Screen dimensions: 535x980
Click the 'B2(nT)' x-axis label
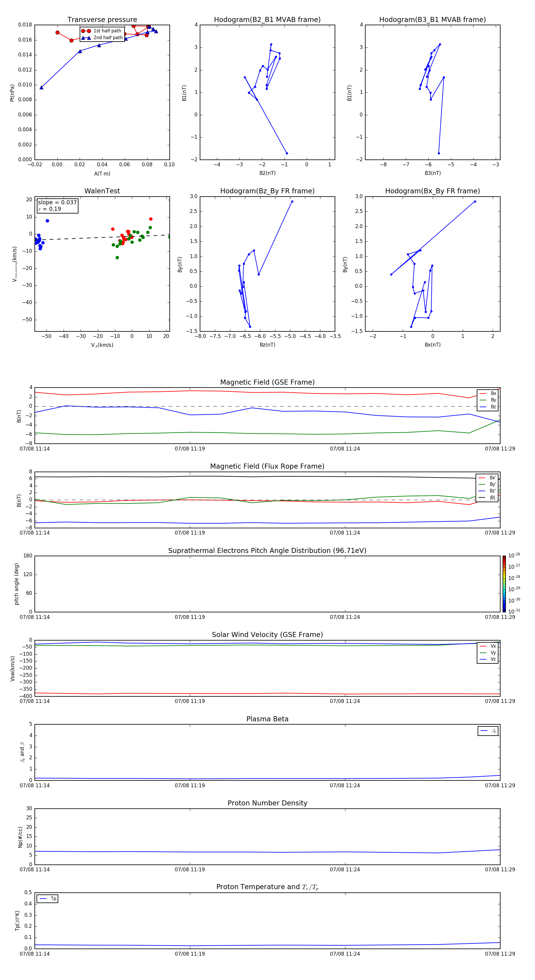(x=267, y=173)
